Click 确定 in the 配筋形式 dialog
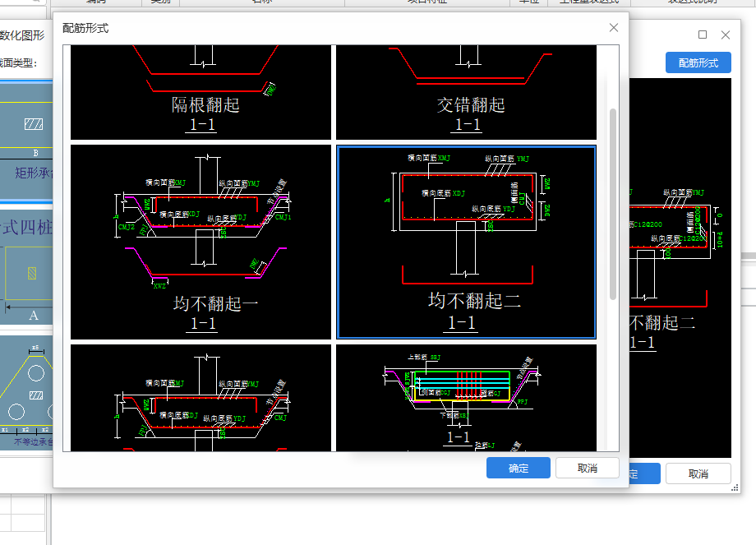This screenshot has width=756, height=545. [x=519, y=468]
